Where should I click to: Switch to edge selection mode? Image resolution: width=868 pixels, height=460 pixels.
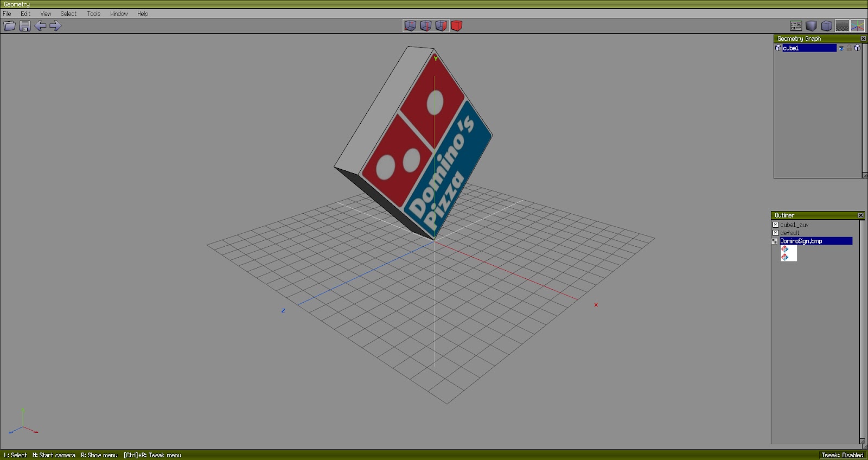click(426, 25)
